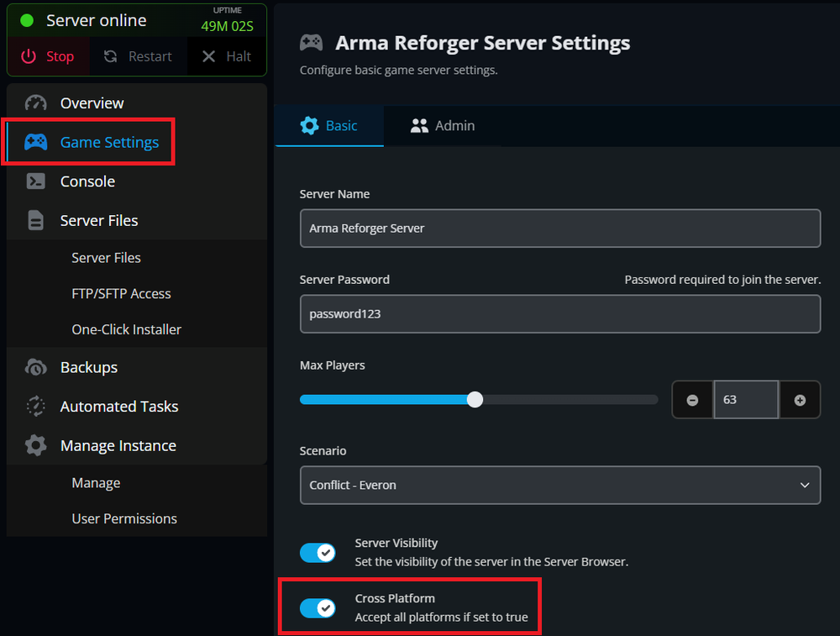The height and width of the screenshot is (636, 840).
Task: Toggle the Server Visibility switch
Action: (x=318, y=553)
